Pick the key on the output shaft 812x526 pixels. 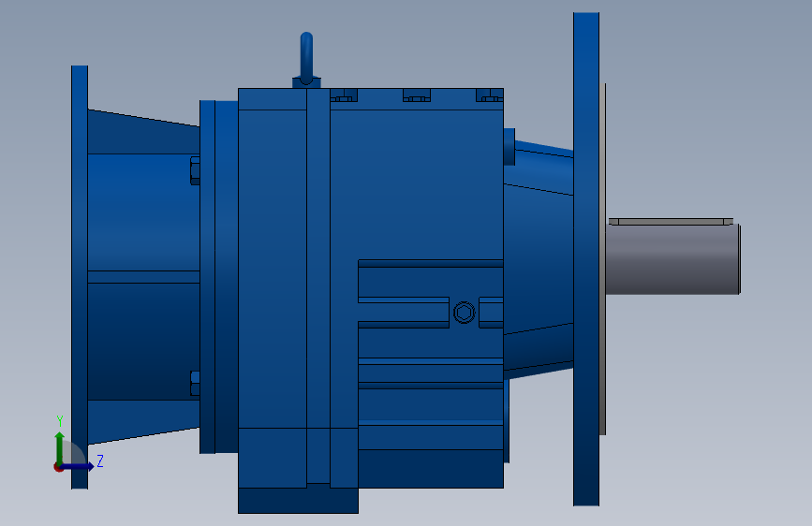point(671,222)
